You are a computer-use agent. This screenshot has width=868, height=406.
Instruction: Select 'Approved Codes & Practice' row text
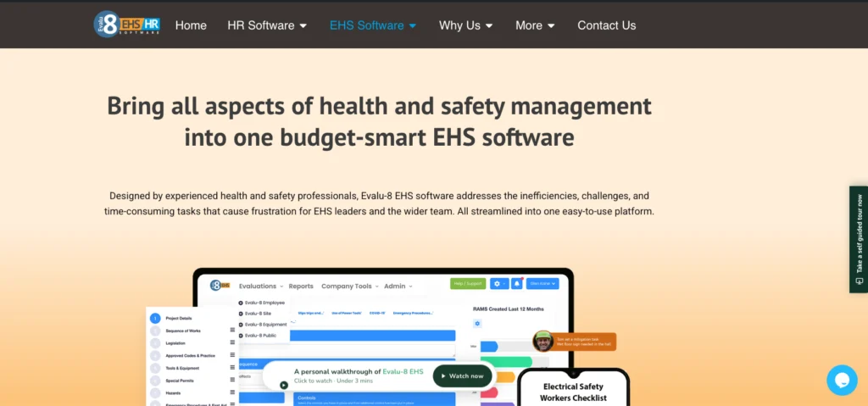coord(190,356)
